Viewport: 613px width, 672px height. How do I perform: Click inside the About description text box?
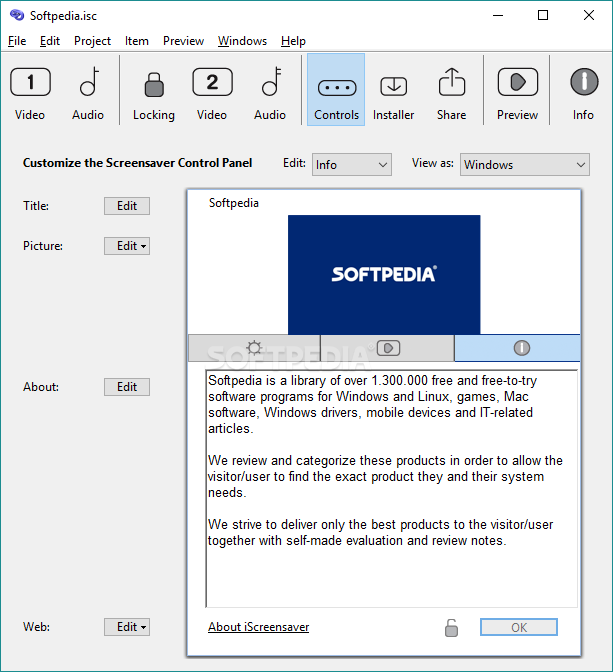click(391, 489)
